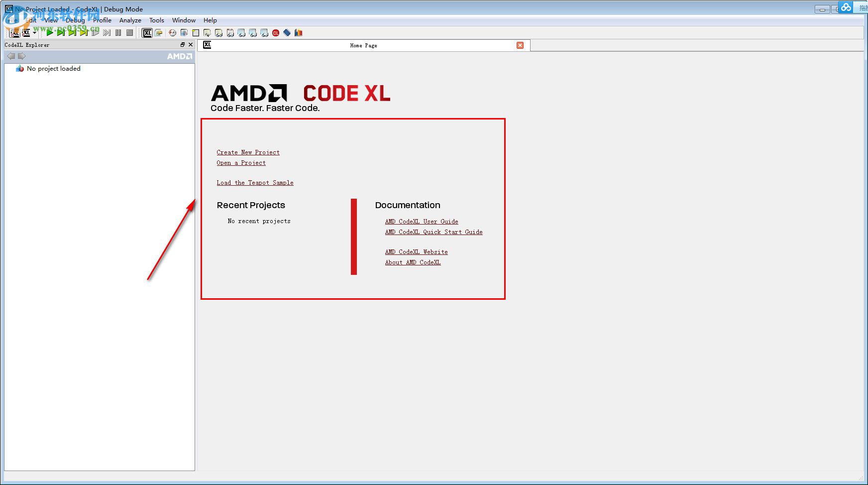
Task: Click the 'Recent Projects' heading
Action: tap(251, 205)
